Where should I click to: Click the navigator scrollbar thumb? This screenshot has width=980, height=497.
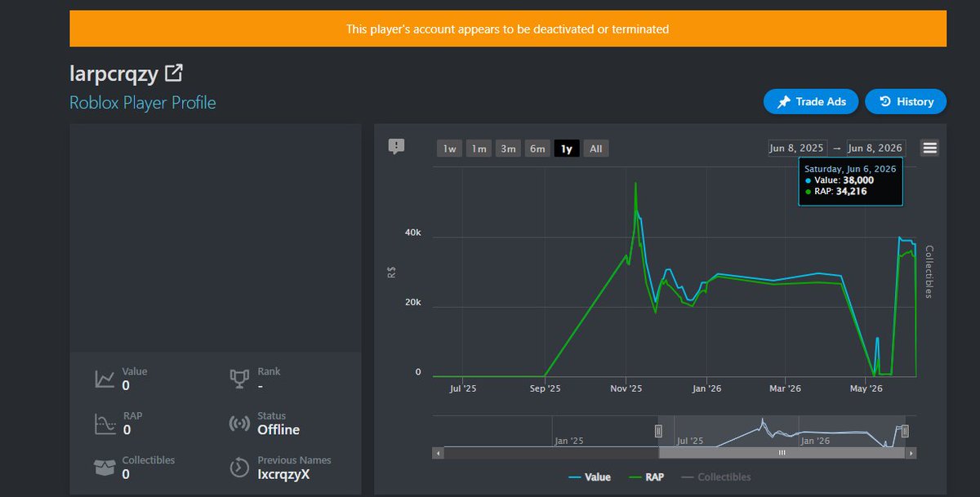(x=782, y=452)
